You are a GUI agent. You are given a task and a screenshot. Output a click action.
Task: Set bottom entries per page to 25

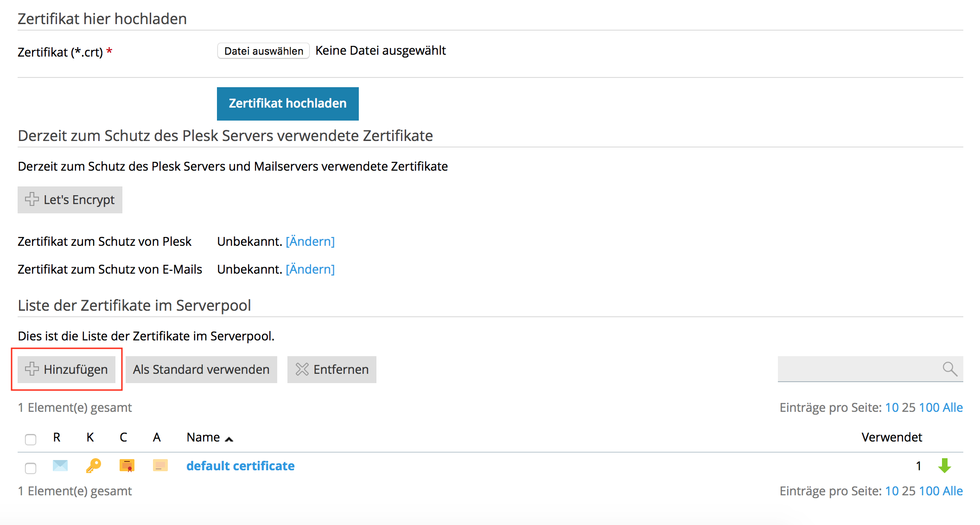[x=909, y=491]
